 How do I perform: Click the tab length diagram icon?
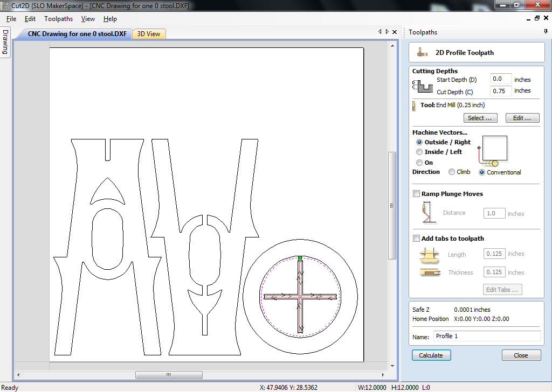tap(429, 256)
